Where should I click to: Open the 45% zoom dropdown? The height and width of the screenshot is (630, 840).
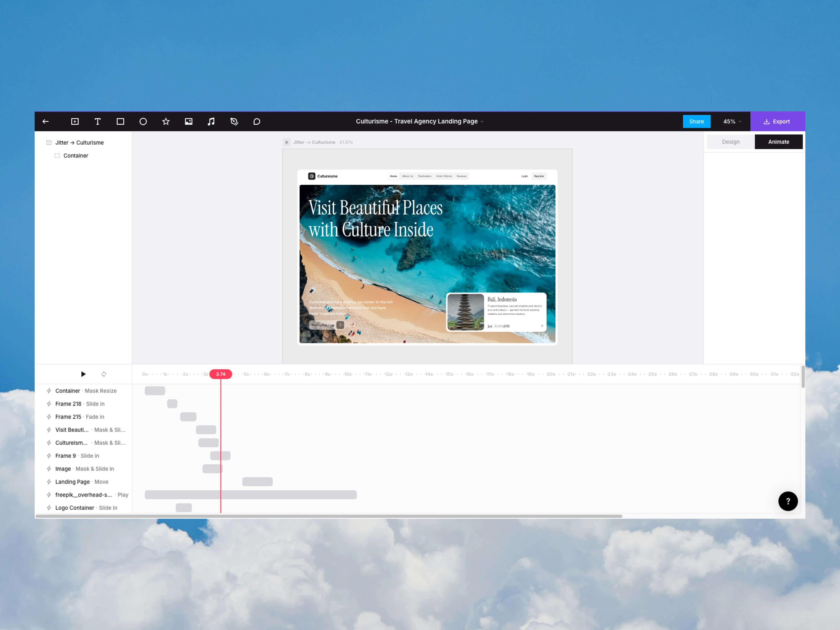coord(732,122)
